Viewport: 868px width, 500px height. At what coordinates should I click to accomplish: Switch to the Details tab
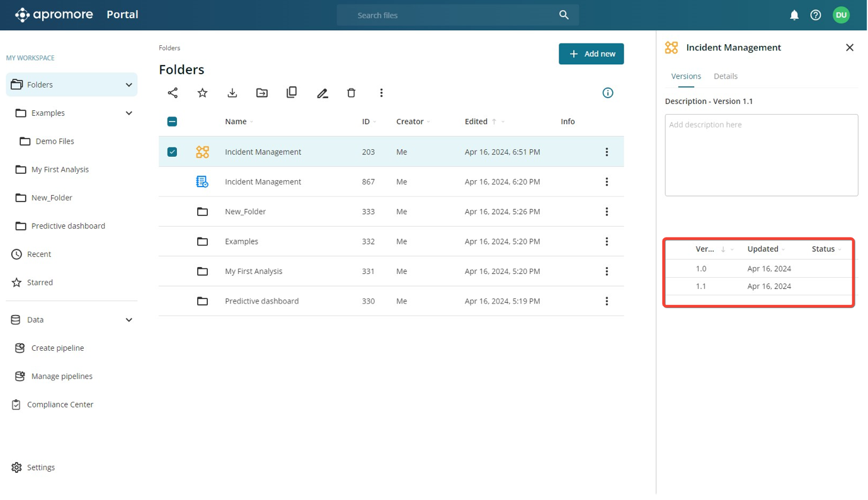725,76
